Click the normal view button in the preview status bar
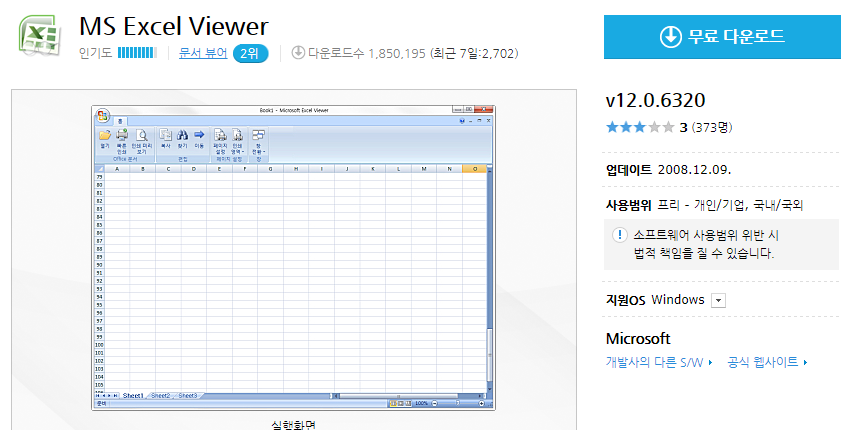Image resolution: width=858 pixels, height=430 pixels. click(x=393, y=403)
